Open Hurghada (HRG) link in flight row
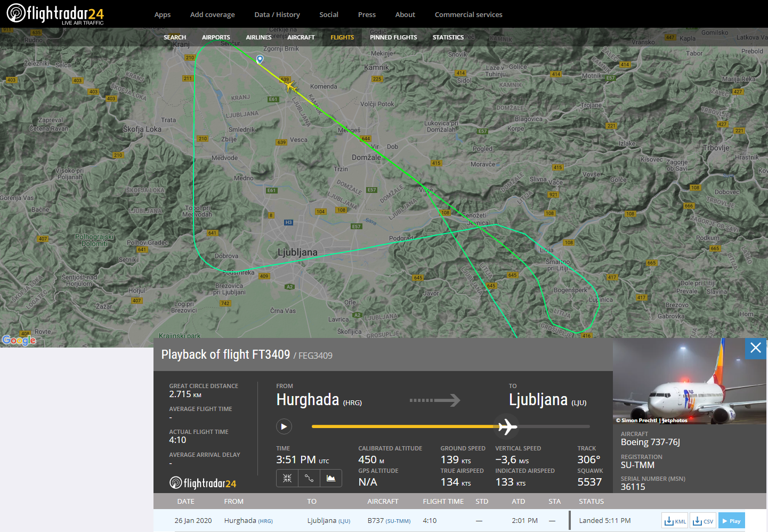 tap(248, 521)
